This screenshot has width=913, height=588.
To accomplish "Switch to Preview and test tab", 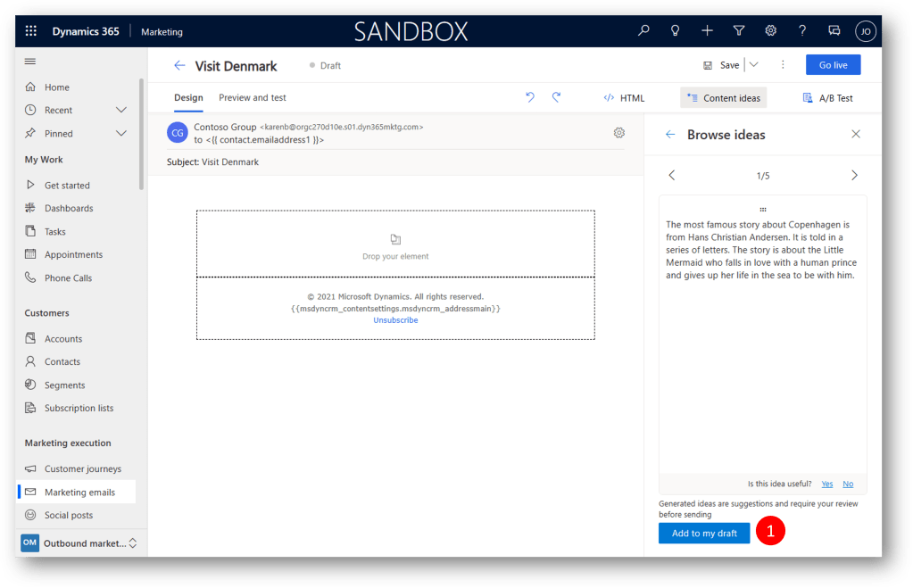I will [x=253, y=97].
